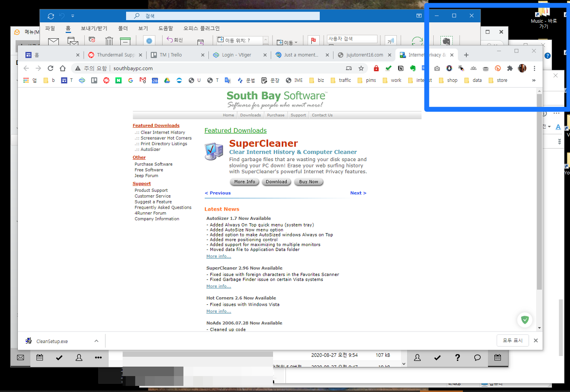This screenshot has height=392, width=570.
Task: Switch to the TM | Trello tab
Action: click(x=178, y=55)
